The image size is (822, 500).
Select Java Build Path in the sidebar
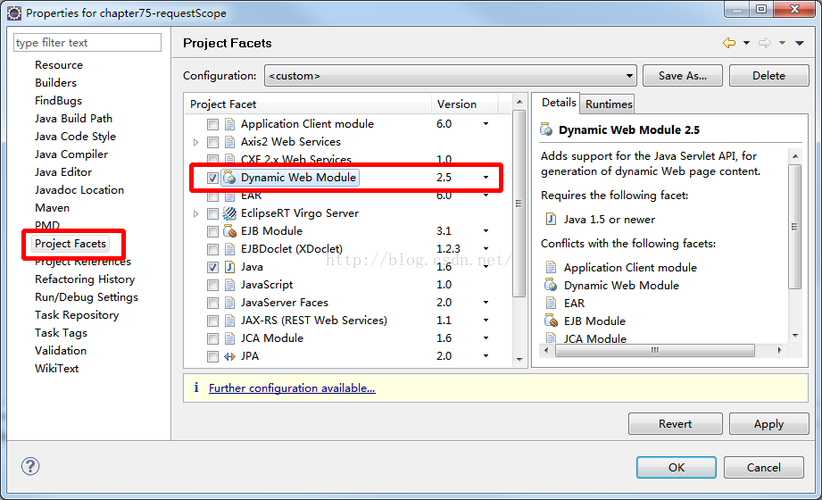click(73, 118)
